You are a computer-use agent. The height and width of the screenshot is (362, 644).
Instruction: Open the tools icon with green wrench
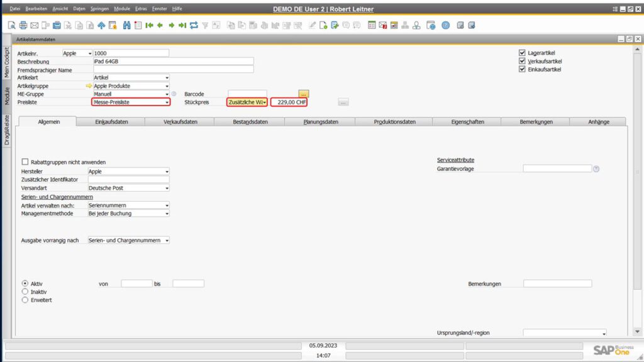(335, 25)
